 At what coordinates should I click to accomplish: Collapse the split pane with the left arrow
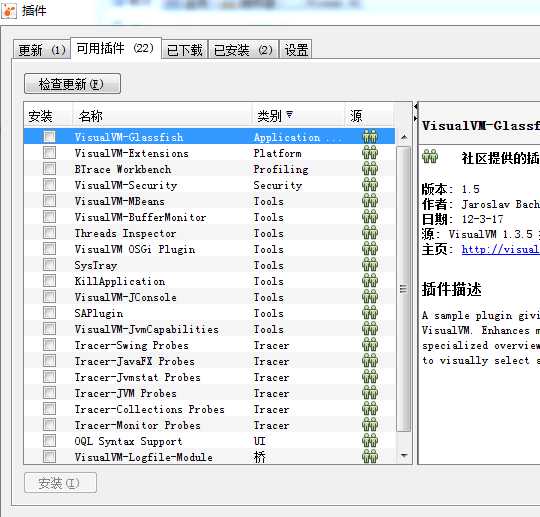(416, 107)
